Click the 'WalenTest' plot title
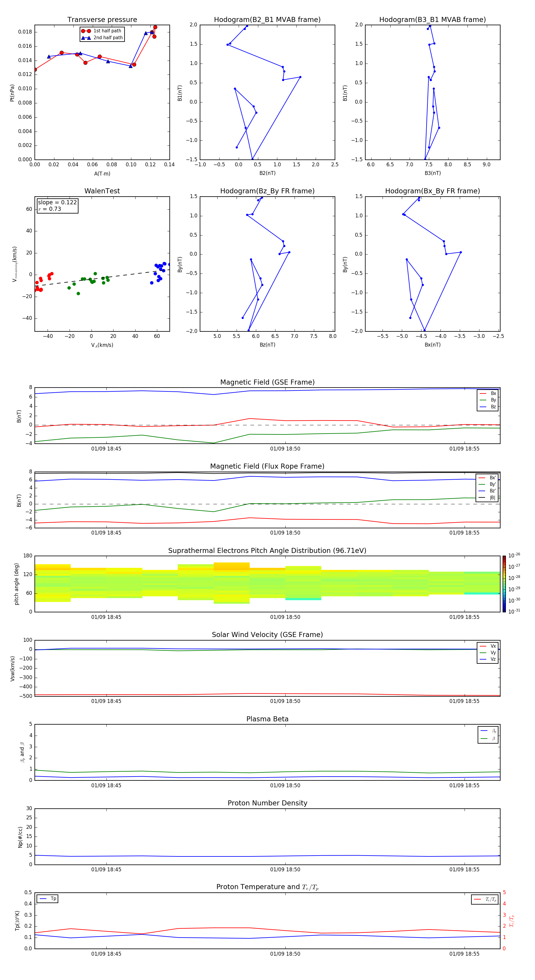535x980 pixels. coord(102,191)
